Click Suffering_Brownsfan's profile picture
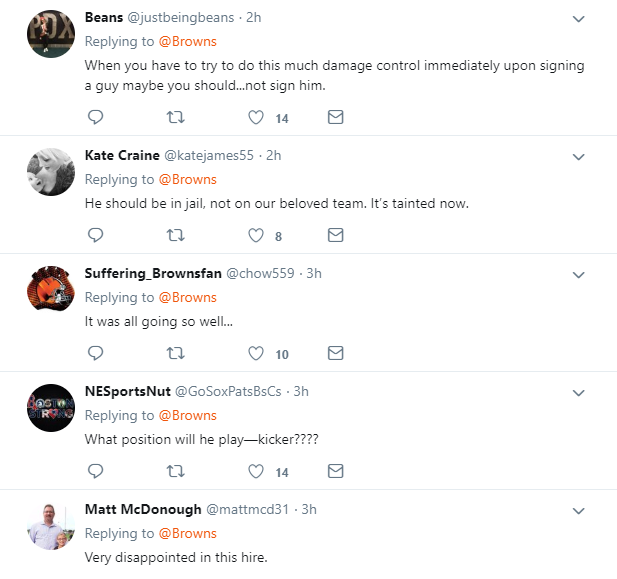The width and height of the screenshot is (617, 579). [x=52, y=289]
